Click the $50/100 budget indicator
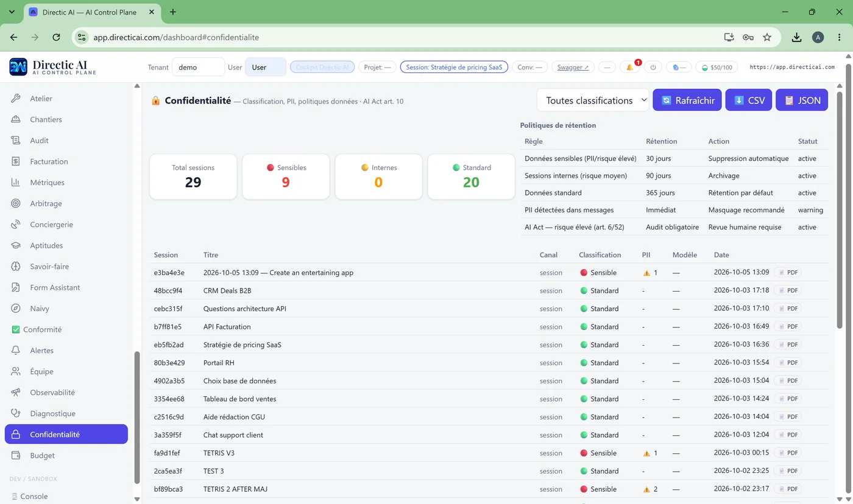The width and height of the screenshot is (853, 504). tap(717, 67)
